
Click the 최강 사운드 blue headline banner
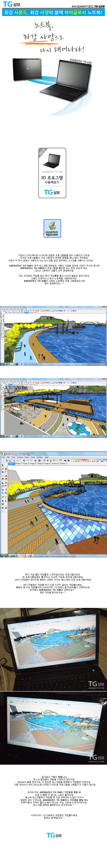[x=53, y=12]
